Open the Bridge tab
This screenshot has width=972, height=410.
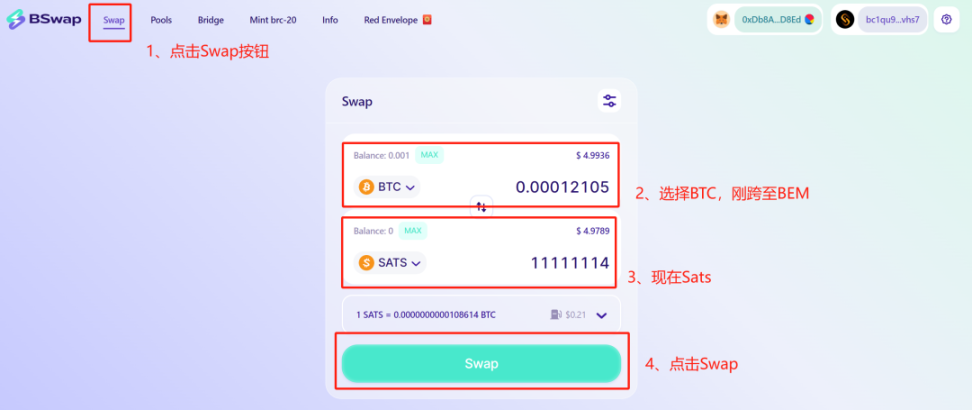click(x=211, y=20)
